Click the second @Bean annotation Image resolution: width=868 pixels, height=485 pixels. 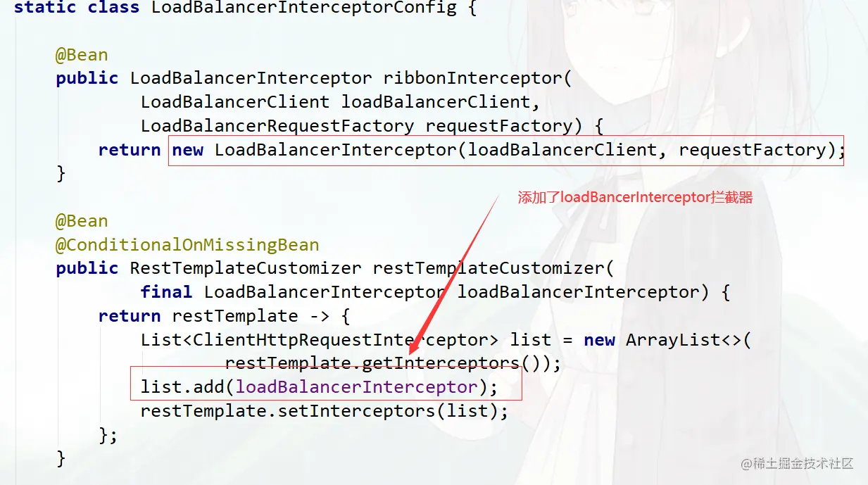(x=82, y=221)
